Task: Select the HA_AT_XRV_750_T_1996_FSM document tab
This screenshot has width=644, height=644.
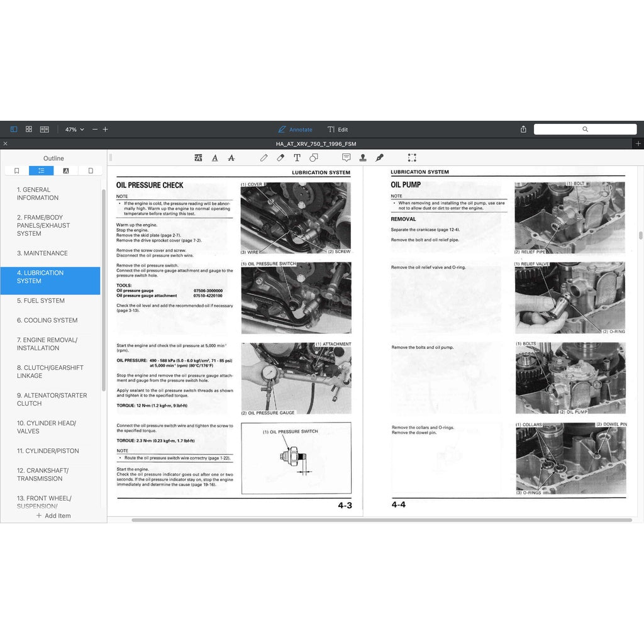Action: click(316, 143)
